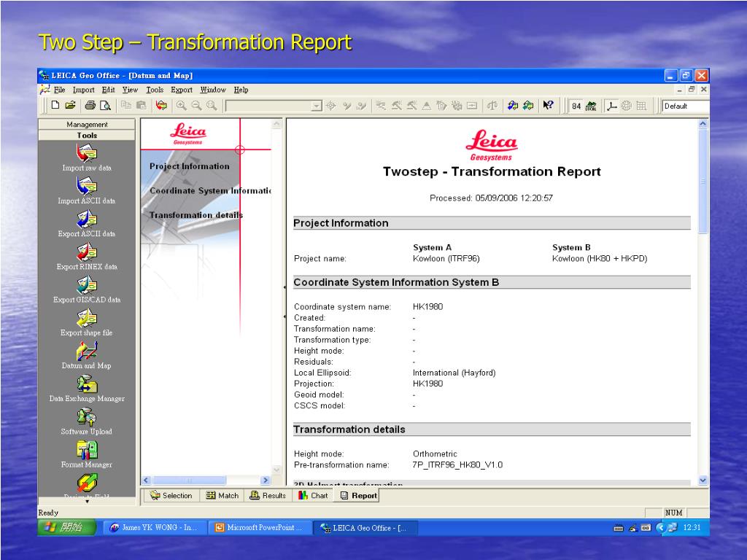This screenshot has height=560, width=747.
Task: Select the Report tab
Action: pos(358,495)
